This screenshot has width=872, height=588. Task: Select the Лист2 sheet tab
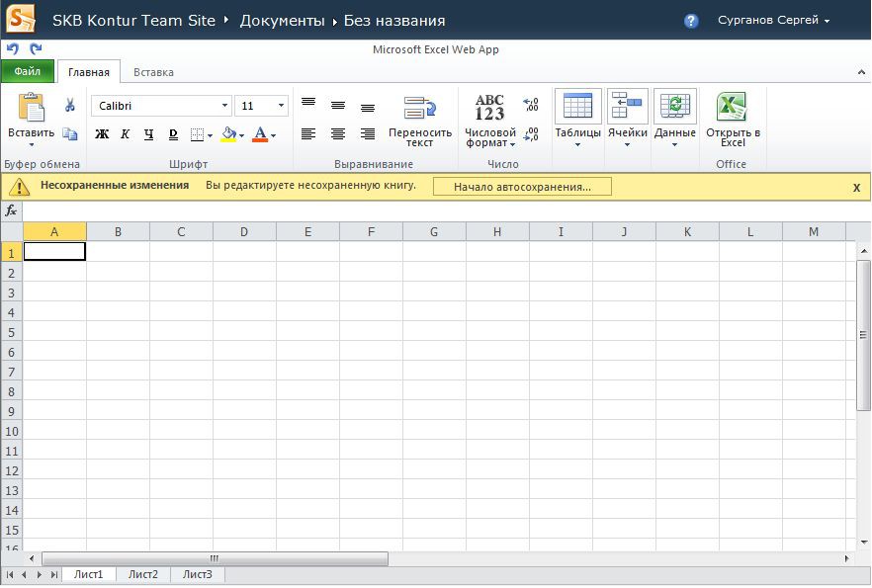pyautogui.click(x=143, y=574)
